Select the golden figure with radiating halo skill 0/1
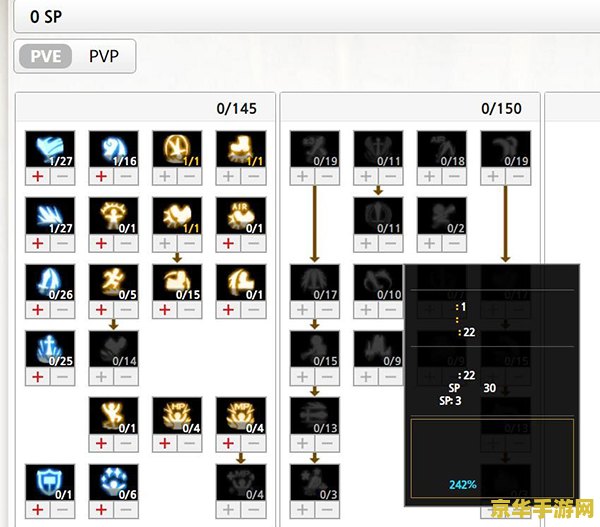 (x=114, y=216)
